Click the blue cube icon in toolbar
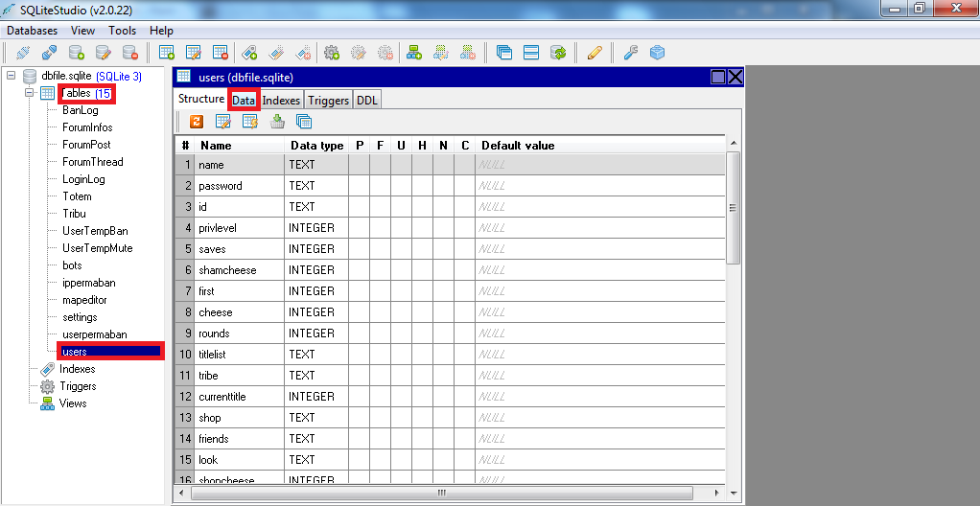The height and width of the screenshot is (506, 980). point(658,53)
